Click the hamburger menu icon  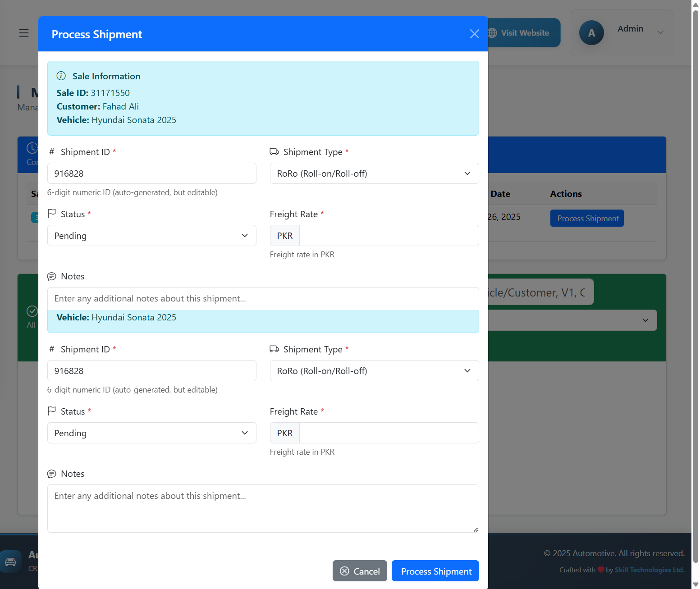24,33
